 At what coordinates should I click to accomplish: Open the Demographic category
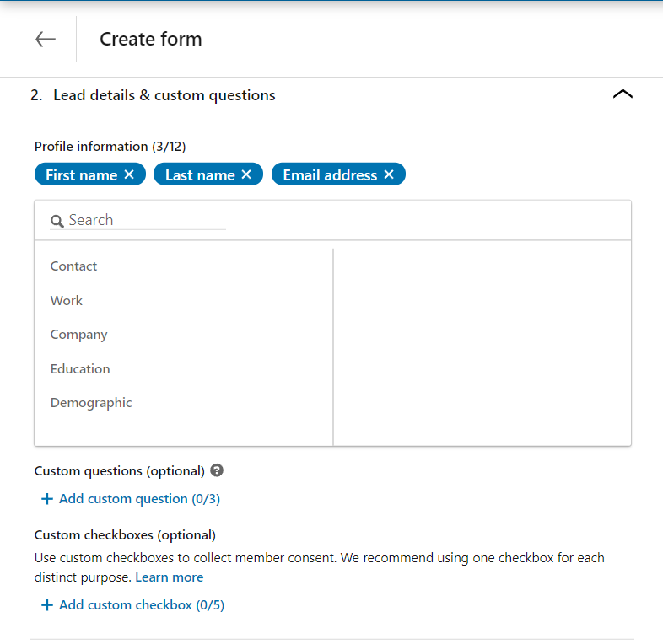[91, 403]
